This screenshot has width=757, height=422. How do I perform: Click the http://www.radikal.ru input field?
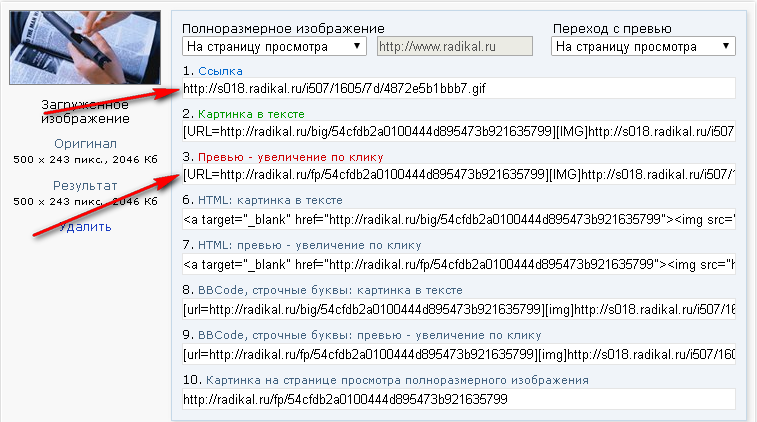(x=454, y=46)
